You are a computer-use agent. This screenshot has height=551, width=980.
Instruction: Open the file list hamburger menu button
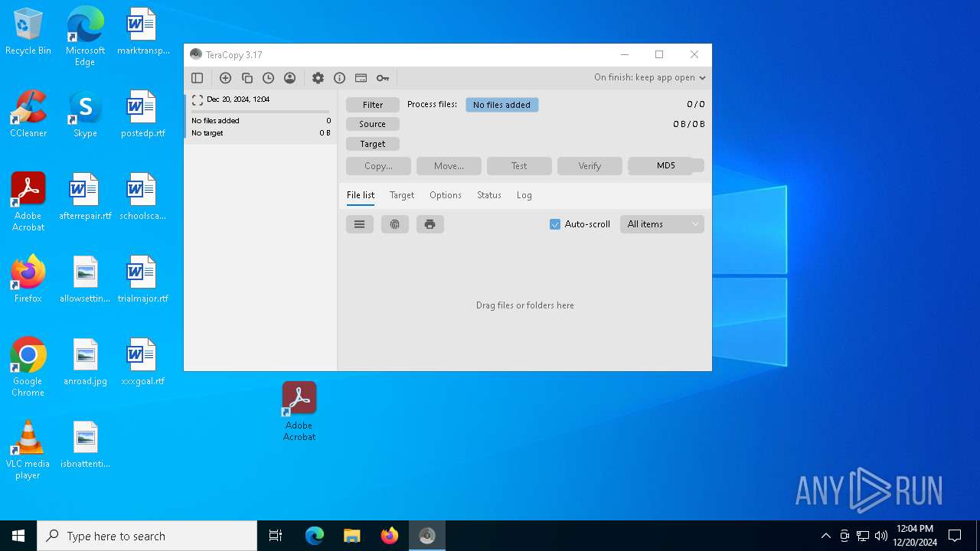(x=359, y=224)
